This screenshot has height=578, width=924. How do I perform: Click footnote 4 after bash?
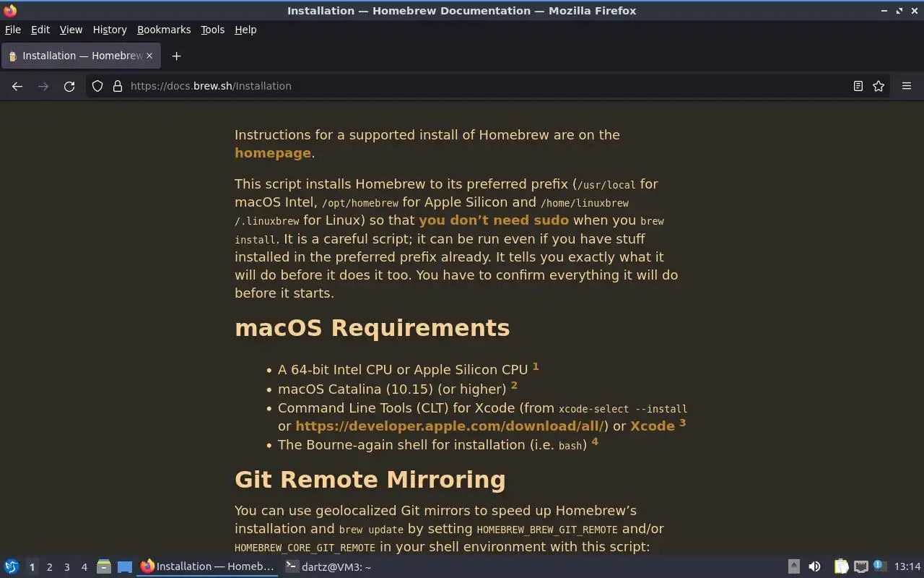pos(595,441)
